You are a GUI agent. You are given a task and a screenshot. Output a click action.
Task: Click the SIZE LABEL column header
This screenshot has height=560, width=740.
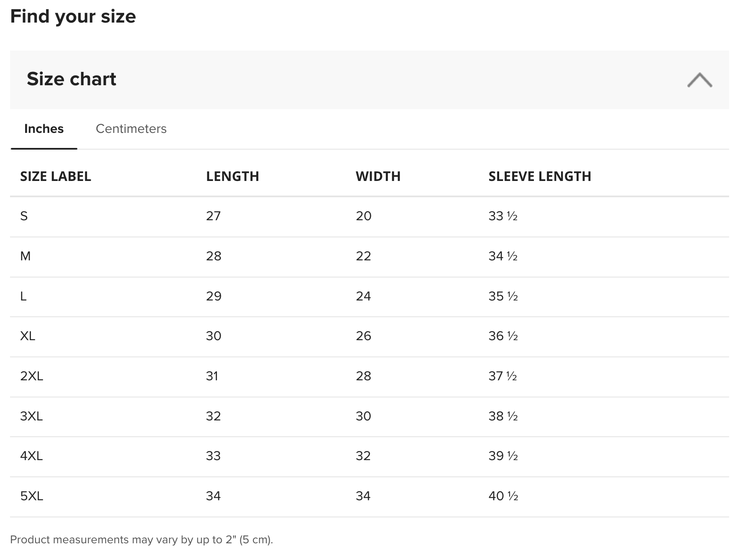tap(56, 176)
